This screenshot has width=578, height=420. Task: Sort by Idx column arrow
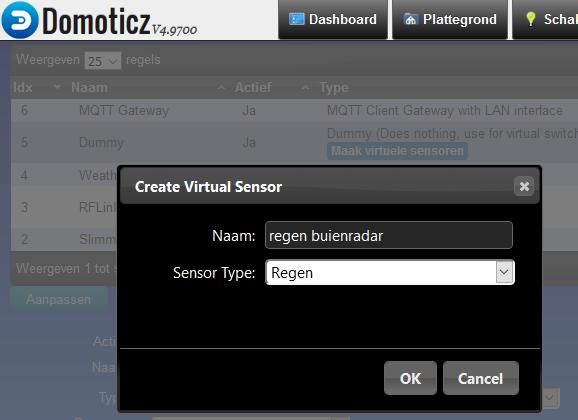(57, 87)
